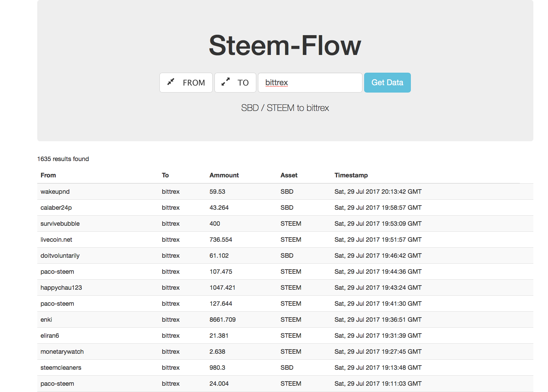
Task: Click the 736.554 amount value
Action: point(221,240)
